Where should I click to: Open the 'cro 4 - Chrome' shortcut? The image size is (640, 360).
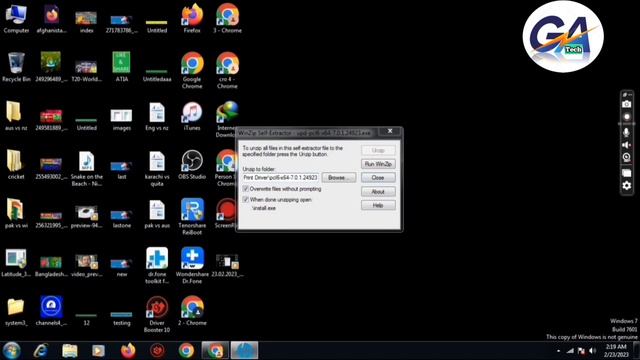coord(227,71)
